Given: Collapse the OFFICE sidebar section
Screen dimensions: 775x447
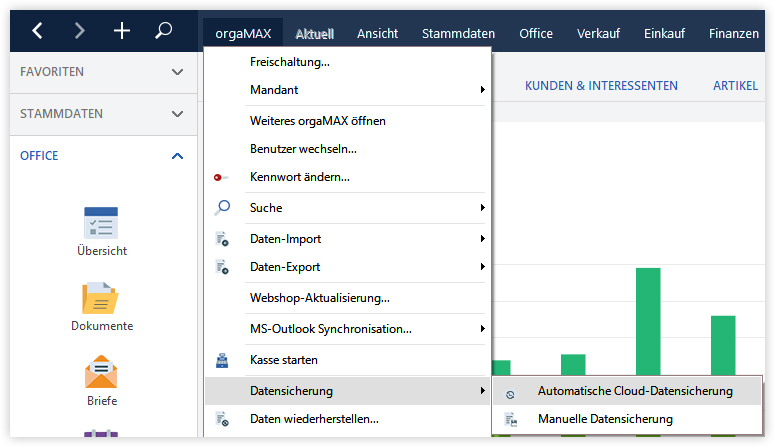Looking at the screenshot, I should (103, 156).
